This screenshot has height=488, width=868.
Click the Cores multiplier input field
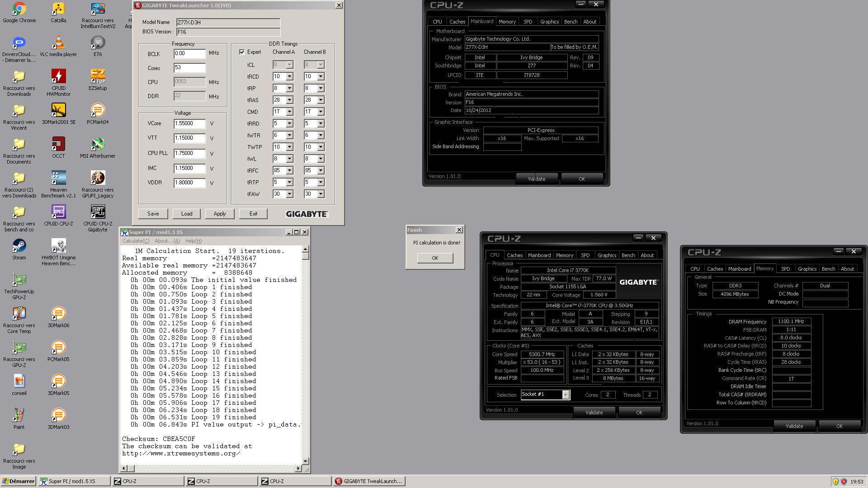click(189, 68)
